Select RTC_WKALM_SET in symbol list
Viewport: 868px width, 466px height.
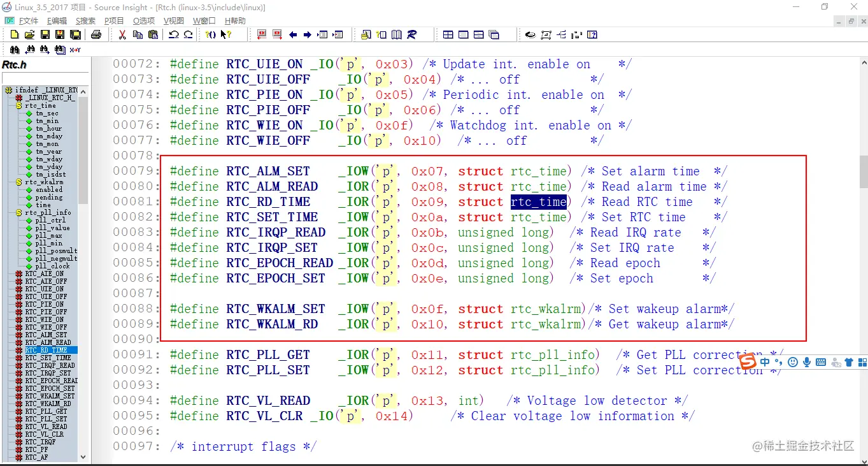50,397
